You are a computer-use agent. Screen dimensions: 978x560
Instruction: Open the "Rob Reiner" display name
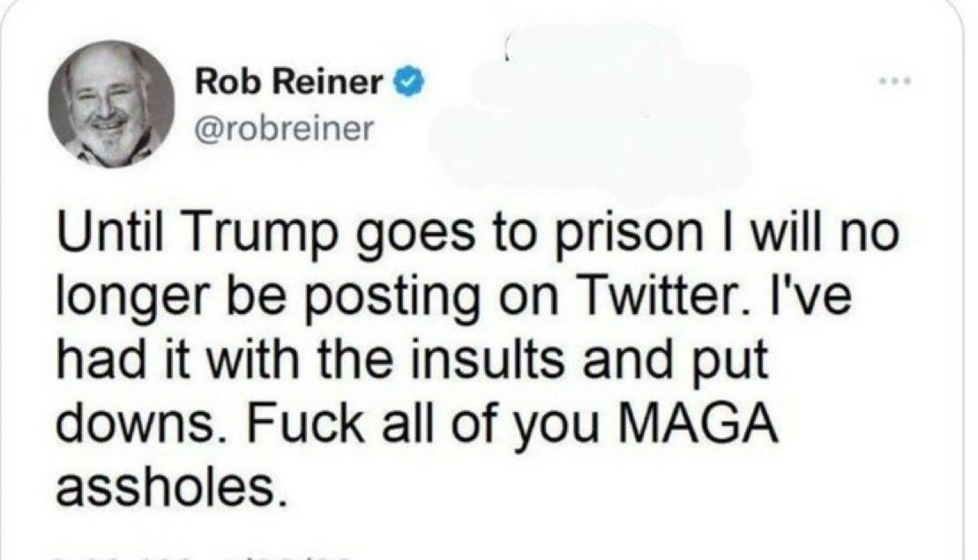click(x=289, y=85)
